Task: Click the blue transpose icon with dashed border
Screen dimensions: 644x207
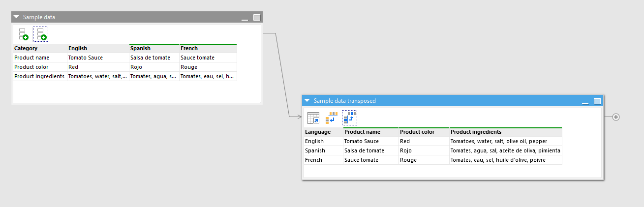Action: [349, 118]
